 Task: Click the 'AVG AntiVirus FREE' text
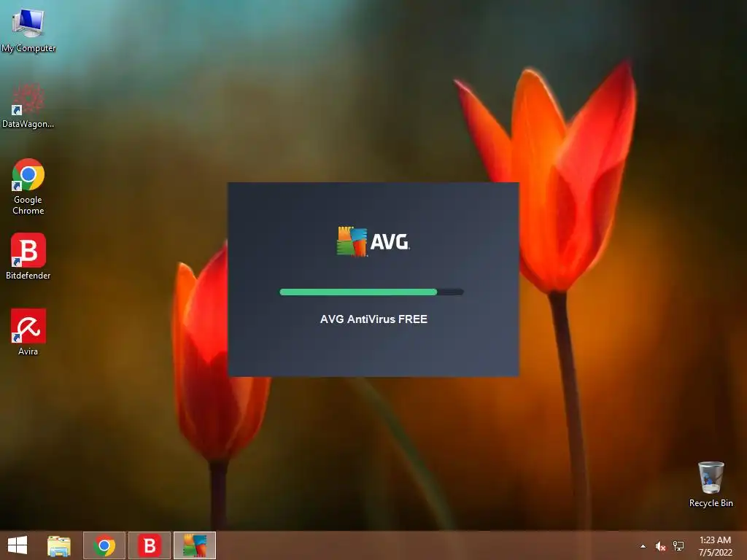(373, 319)
